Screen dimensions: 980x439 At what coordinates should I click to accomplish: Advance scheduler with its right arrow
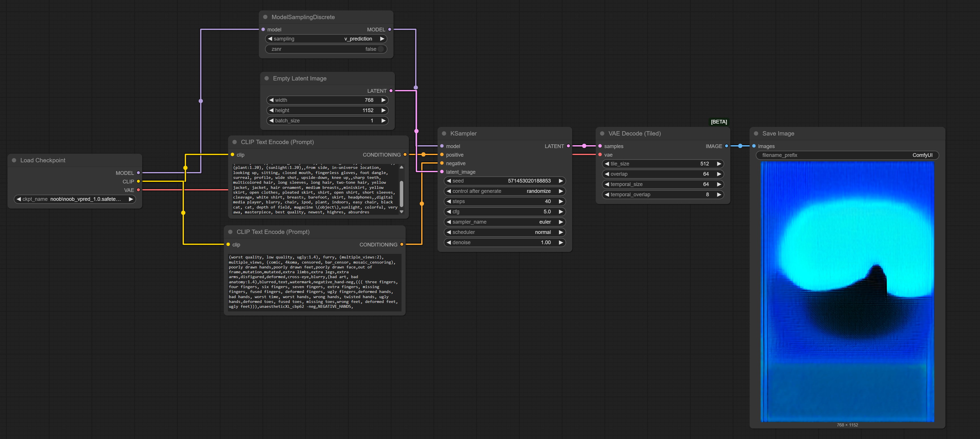(561, 232)
